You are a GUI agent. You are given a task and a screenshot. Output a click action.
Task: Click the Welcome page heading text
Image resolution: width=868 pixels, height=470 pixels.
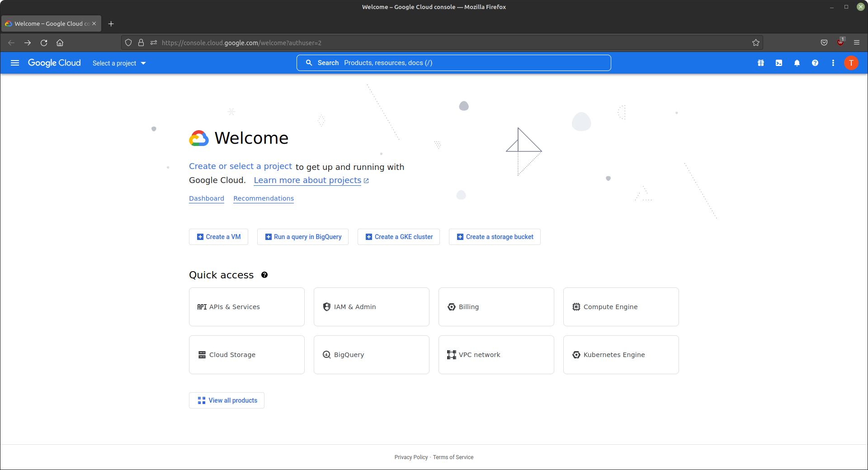point(251,138)
